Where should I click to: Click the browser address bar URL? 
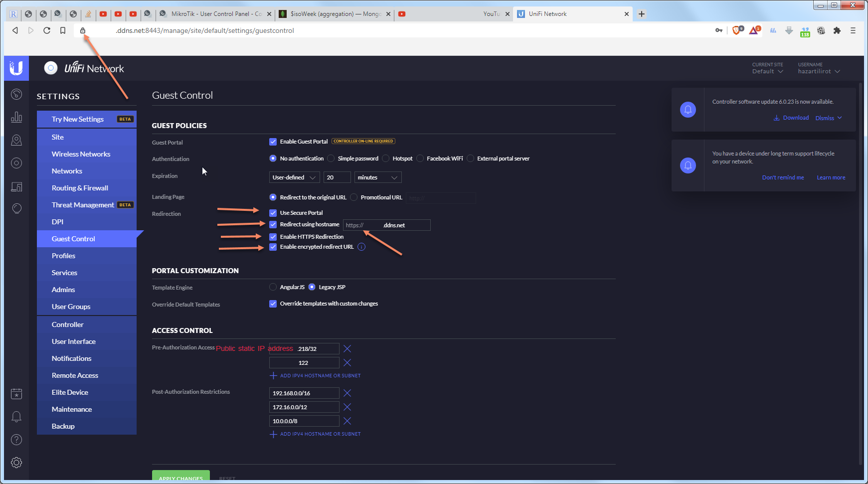205,30
